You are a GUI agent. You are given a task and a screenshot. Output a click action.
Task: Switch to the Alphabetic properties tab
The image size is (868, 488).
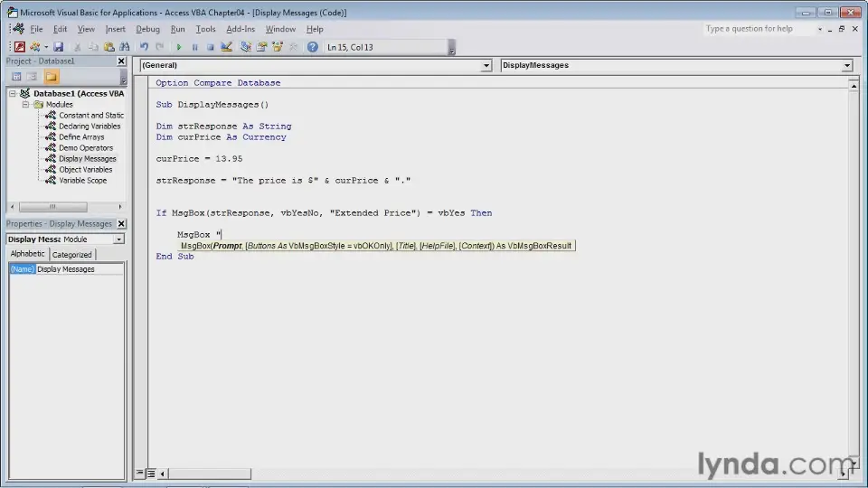point(27,253)
